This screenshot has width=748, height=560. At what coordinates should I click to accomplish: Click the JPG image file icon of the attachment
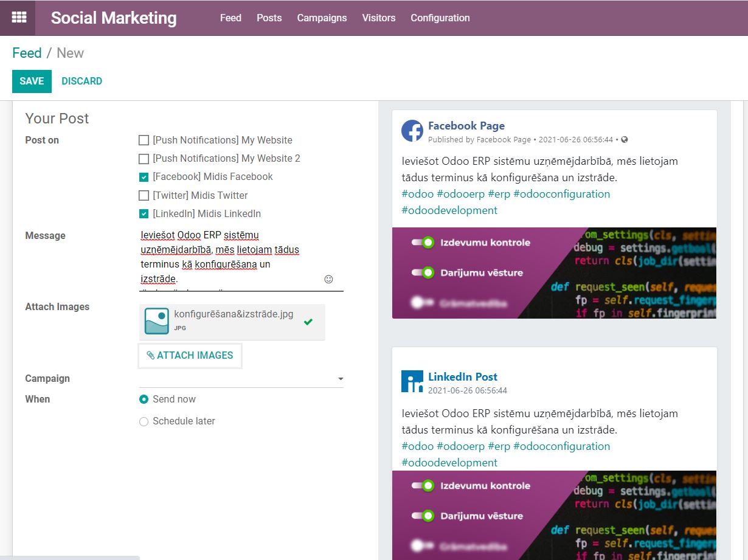(156, 321)
